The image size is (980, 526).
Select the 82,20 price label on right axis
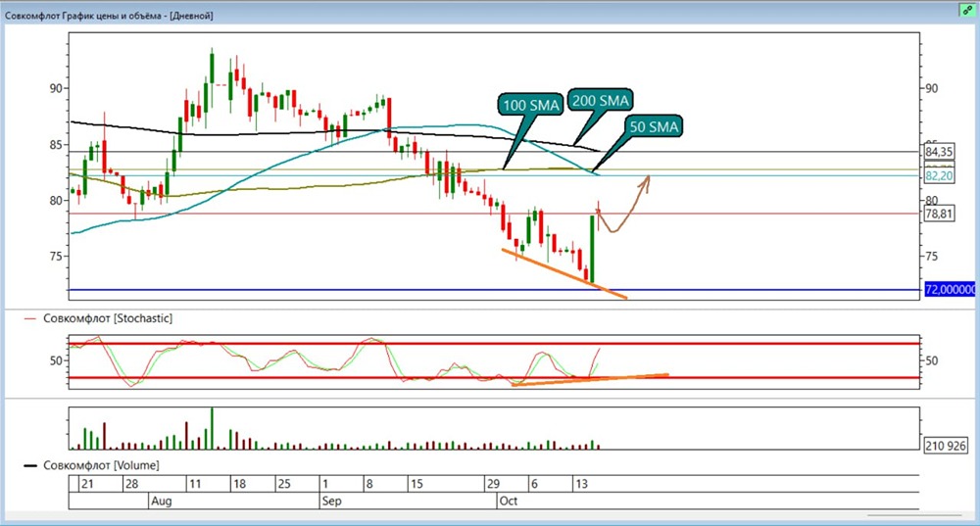pos(940,176)
